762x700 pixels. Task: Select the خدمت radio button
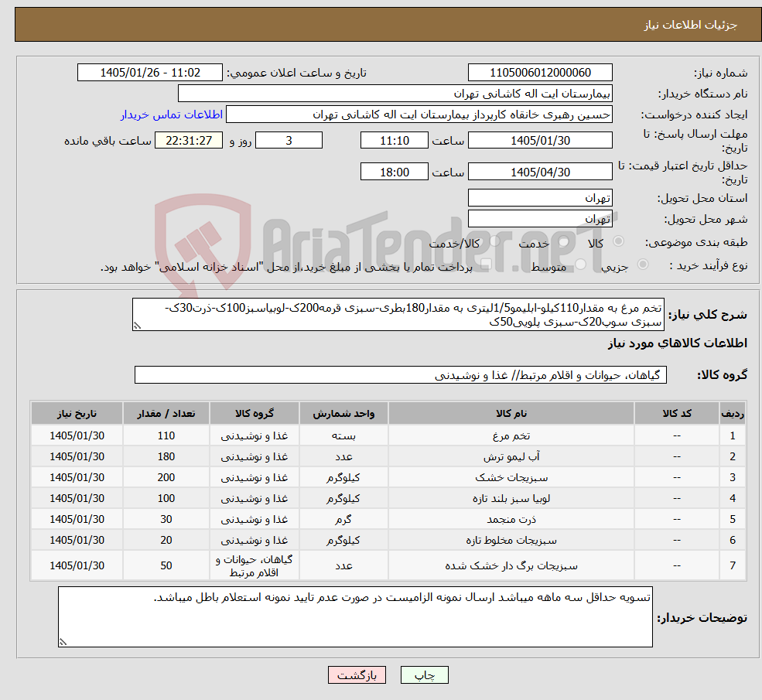[564, 241]
